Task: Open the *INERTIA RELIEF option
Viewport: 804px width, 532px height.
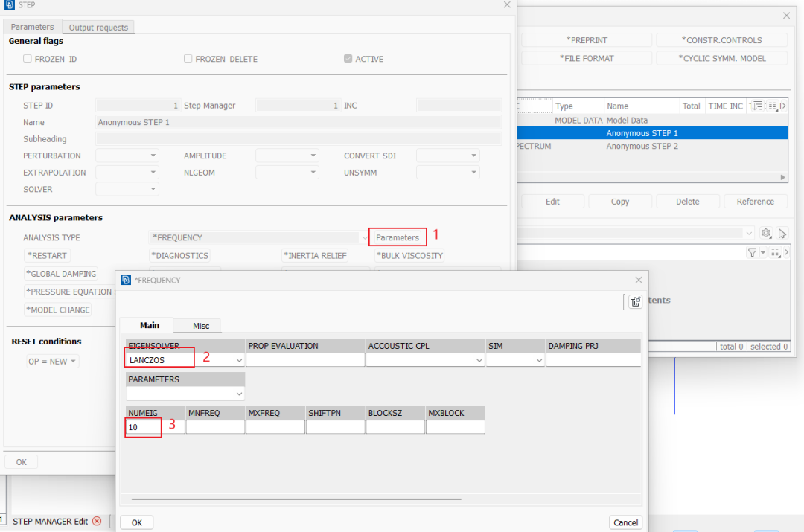Action: (316, 255)
